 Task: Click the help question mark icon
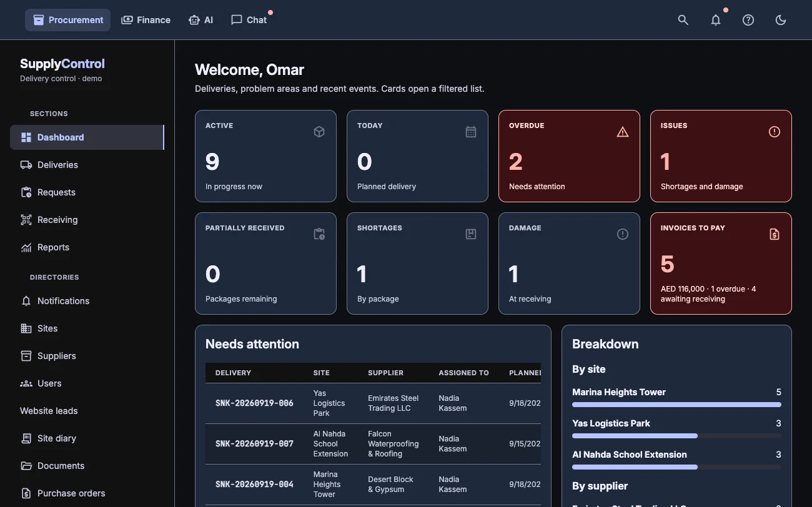coord(748,20)
